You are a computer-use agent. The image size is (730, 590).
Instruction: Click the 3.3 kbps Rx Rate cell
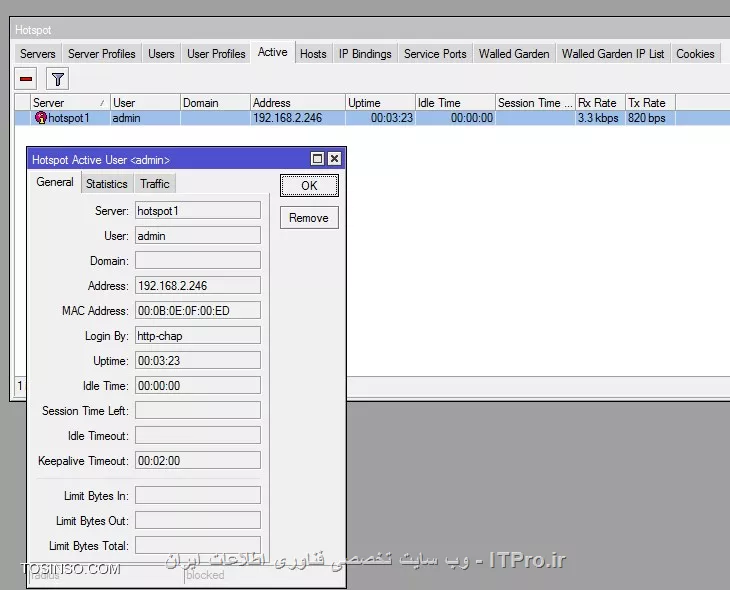click(600, 118)
